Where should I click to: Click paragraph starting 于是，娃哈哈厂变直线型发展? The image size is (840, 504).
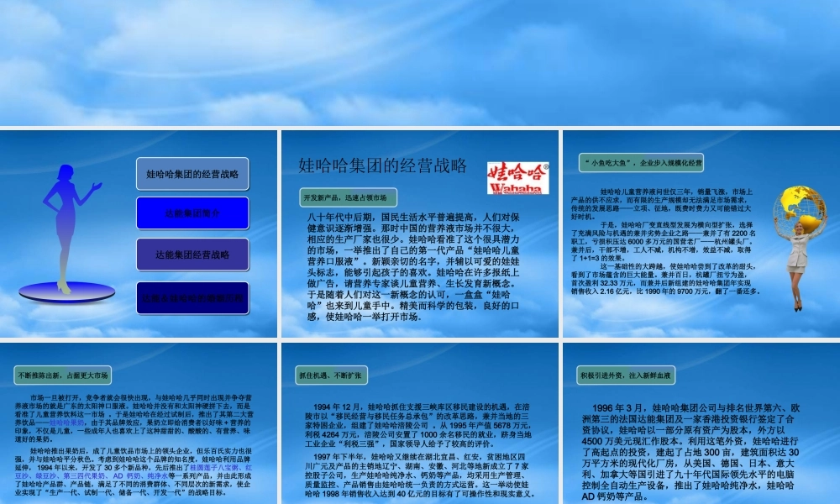pyautogui.click(x=664, y=242)
